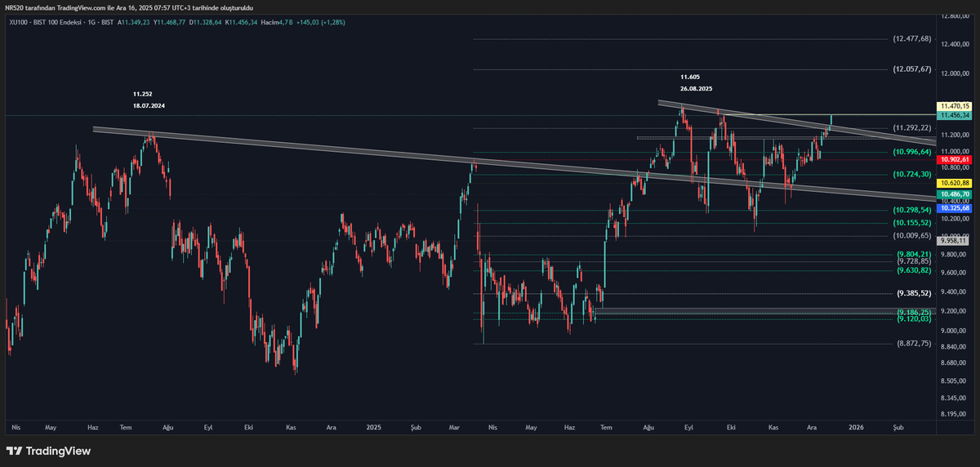
Task: Click the Mar label on time axis
Action: [455, 427]
